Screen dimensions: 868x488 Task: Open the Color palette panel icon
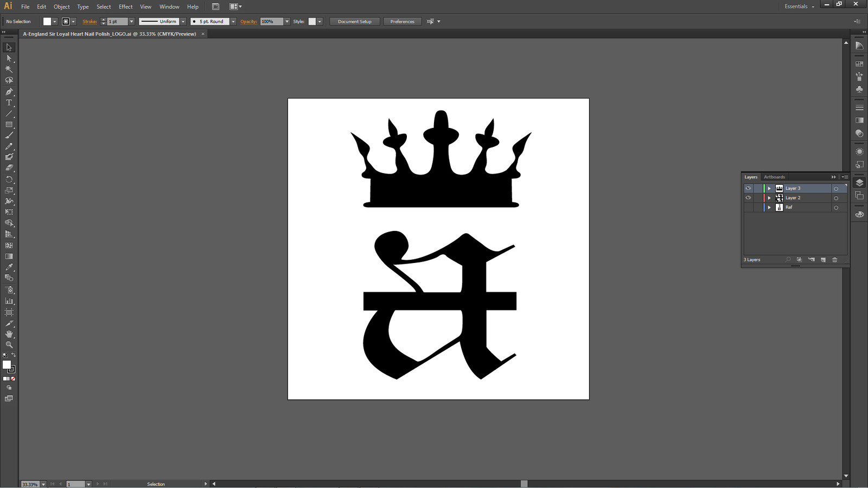click(x=859, y=214)
